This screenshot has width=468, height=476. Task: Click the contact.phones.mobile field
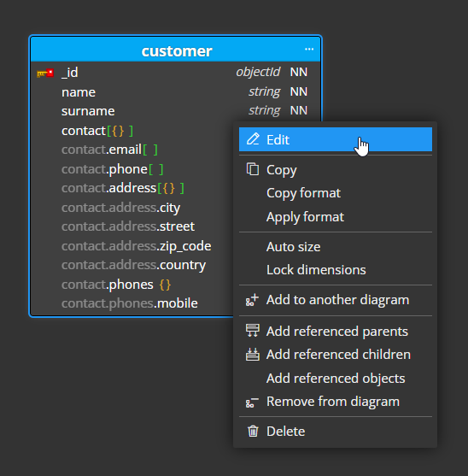(130, 303)
